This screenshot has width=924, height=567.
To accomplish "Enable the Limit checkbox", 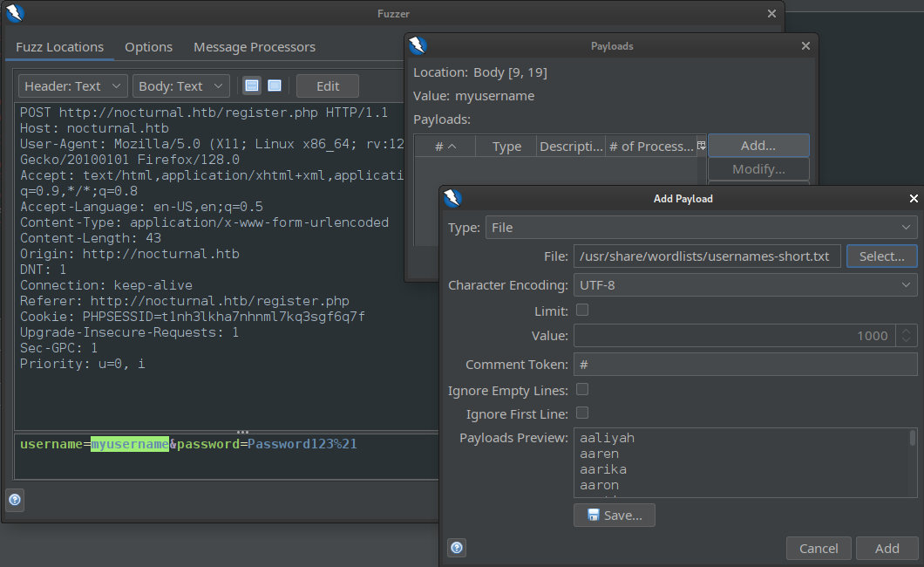I will tap(581, 311).
